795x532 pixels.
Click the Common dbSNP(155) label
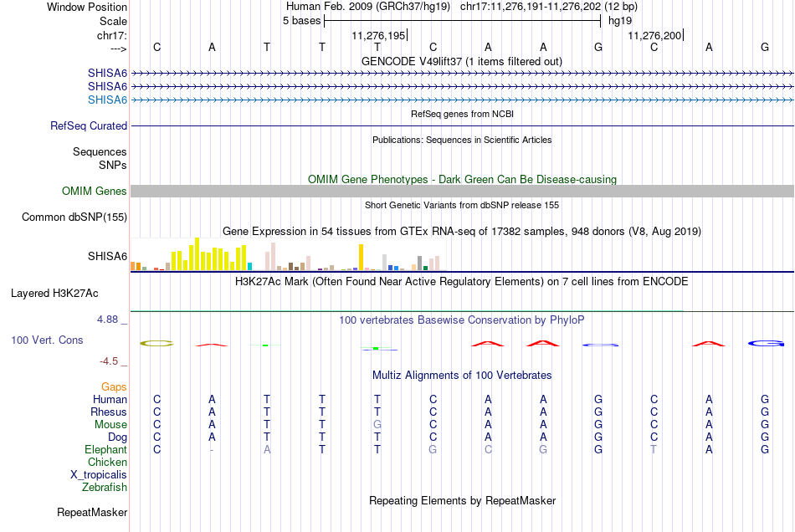[74, 217]
